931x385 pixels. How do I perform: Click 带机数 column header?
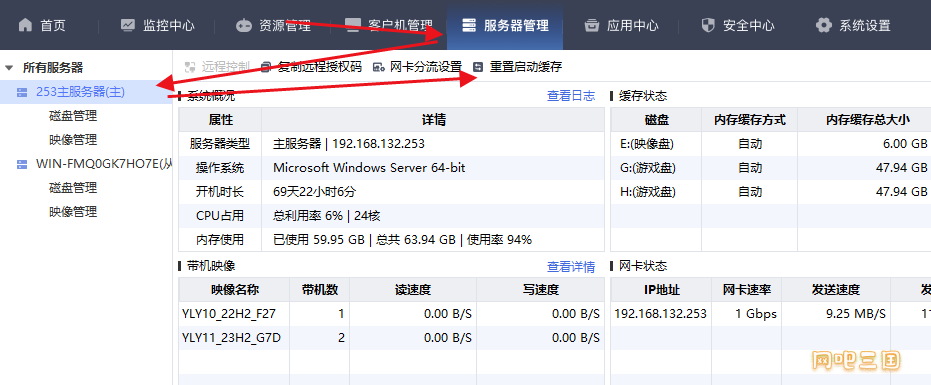319,290
